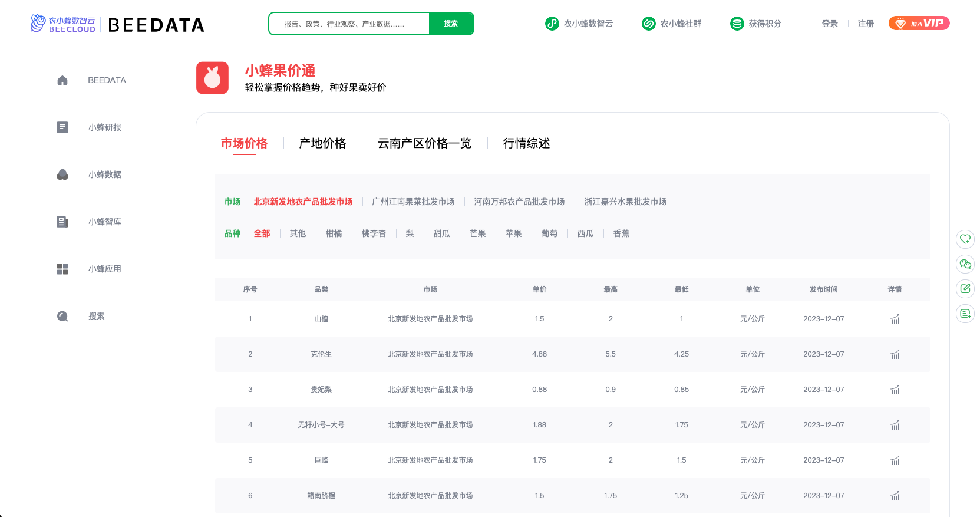
Task: Open the 小蜂应用 grid icon
Action: (62, 269)
